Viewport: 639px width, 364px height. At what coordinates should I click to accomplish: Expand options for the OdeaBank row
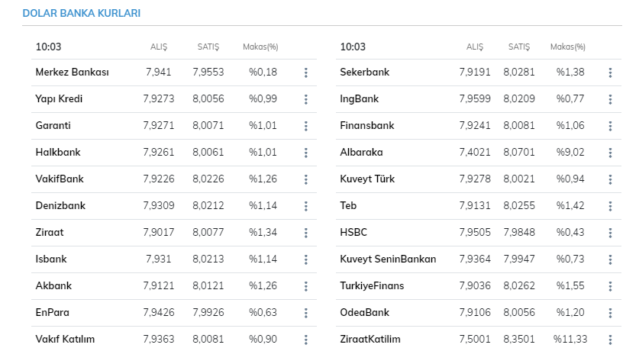(610, 313)
